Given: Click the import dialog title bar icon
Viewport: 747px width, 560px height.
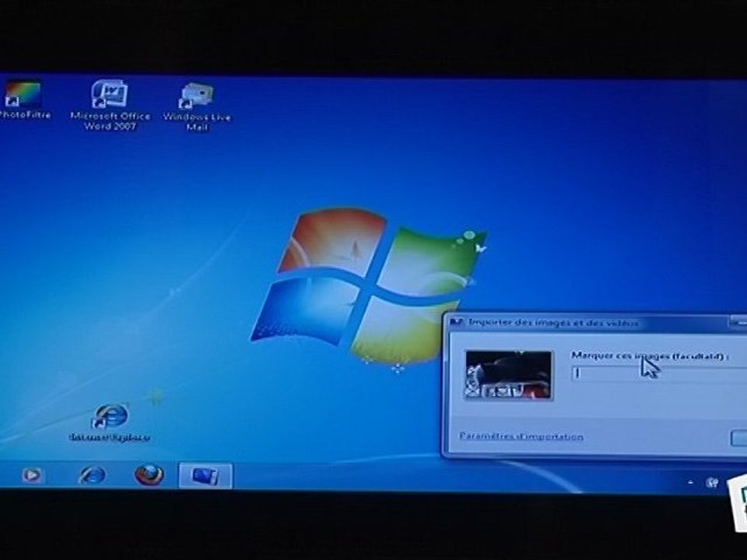Looking at the screenshot, I should coord(457,323).
